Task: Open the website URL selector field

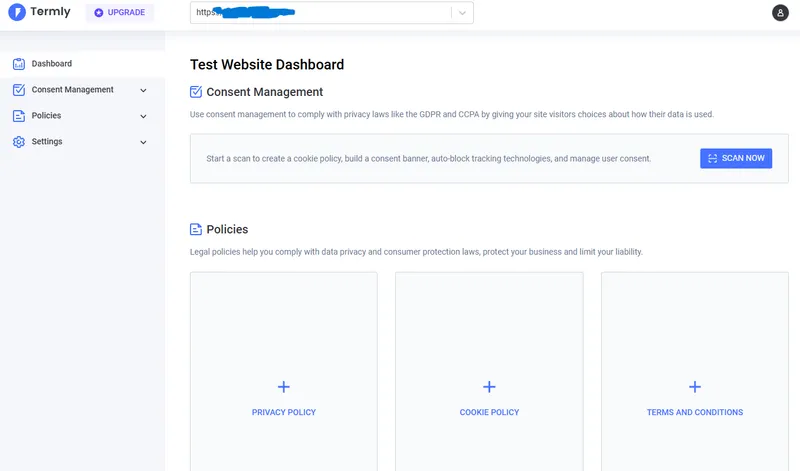Action: point(332,13)
